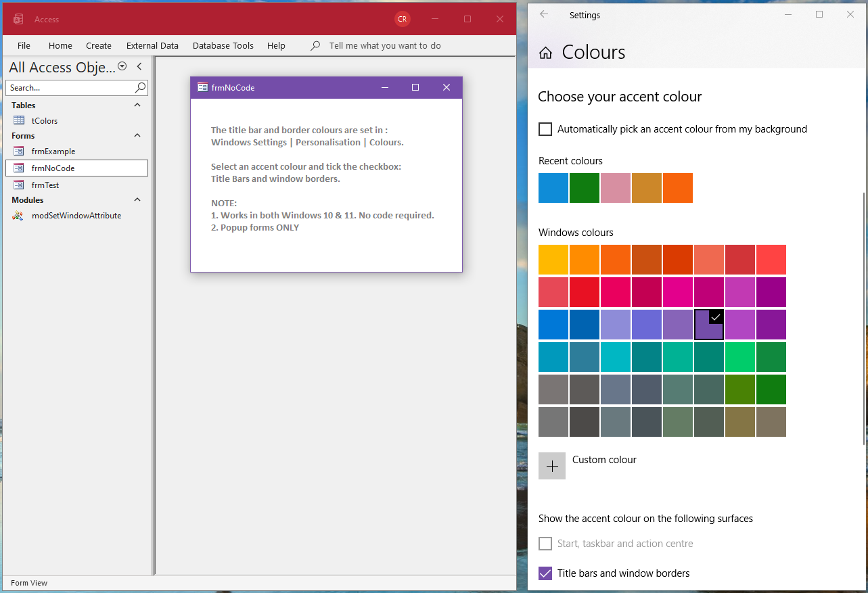868x593 pixels.
Task: Click the Home icon in Settings
Action: (x=545, y=53)
